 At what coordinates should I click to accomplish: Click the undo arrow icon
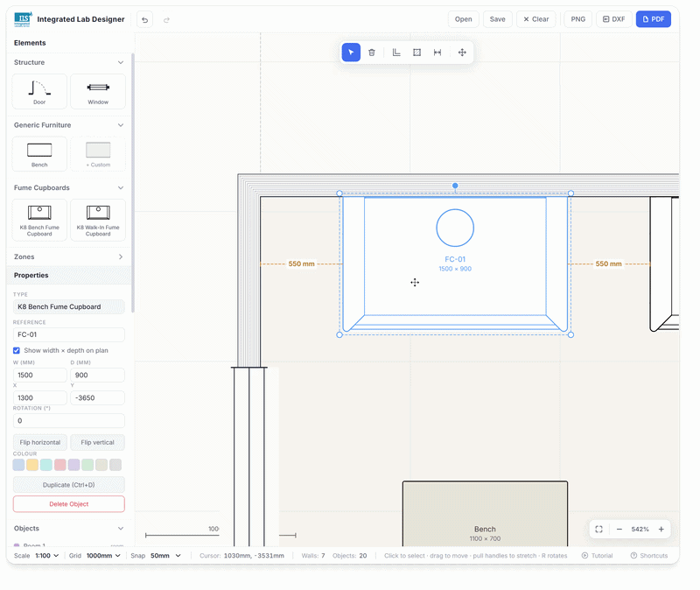click(144, 19)
